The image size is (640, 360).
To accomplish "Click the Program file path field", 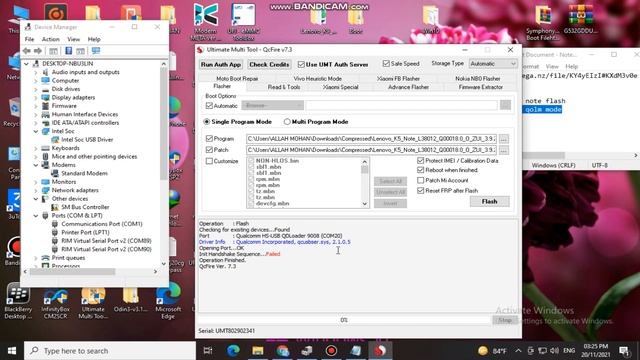I will click(x=371, y=139).
